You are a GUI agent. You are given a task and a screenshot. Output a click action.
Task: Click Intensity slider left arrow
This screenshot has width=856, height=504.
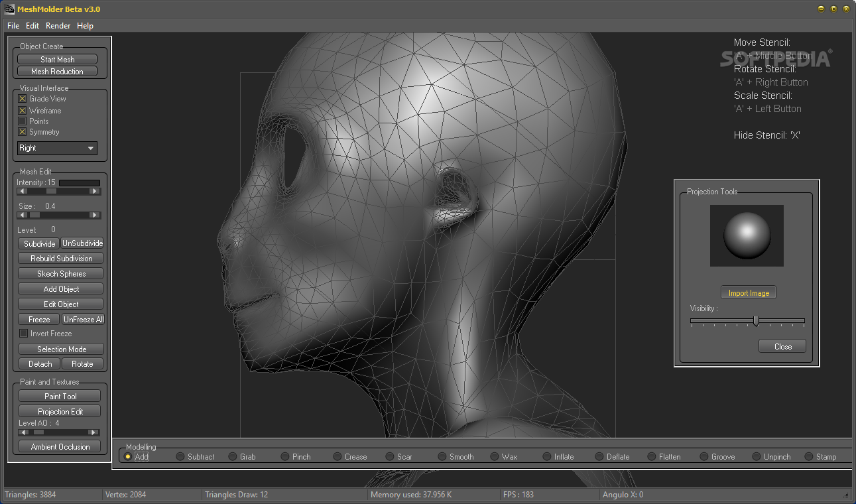(22, 191)
